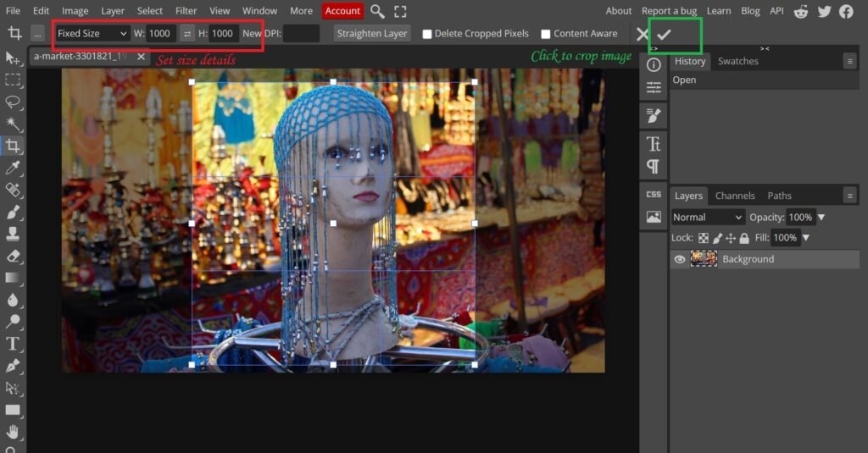Click the New DPI input field
The width and height of the screenshot is (868, 453).
click(x=301, y=34)
